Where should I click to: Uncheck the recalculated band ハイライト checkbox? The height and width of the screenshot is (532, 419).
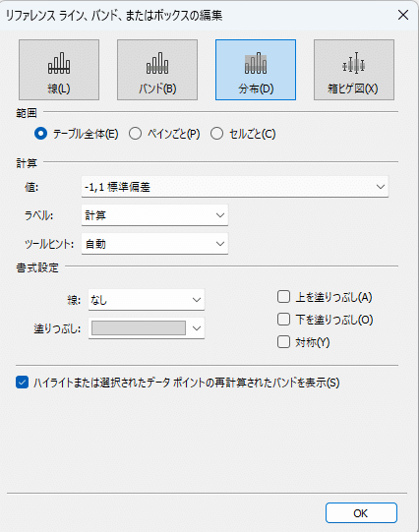(x=22, y=383)
